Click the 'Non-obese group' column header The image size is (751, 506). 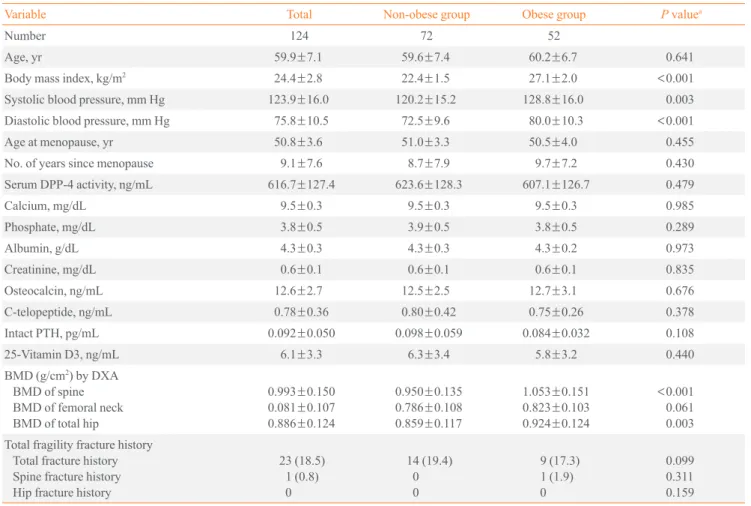426,15
